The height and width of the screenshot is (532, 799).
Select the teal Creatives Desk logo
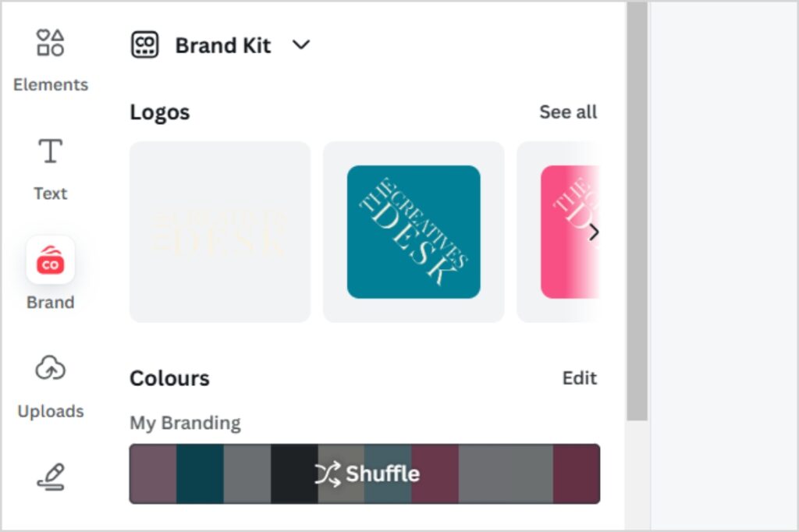click(414, 232)
